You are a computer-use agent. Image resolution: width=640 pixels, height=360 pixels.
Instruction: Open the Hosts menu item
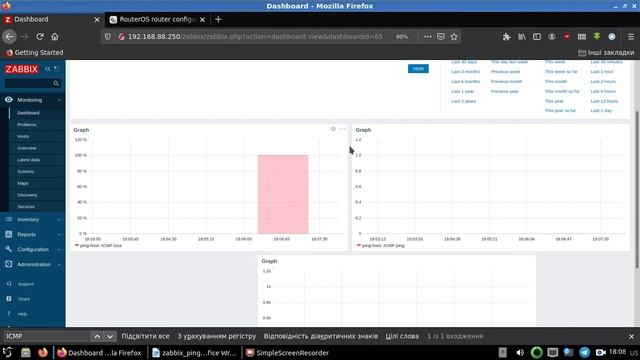click(x=23, y=136)
